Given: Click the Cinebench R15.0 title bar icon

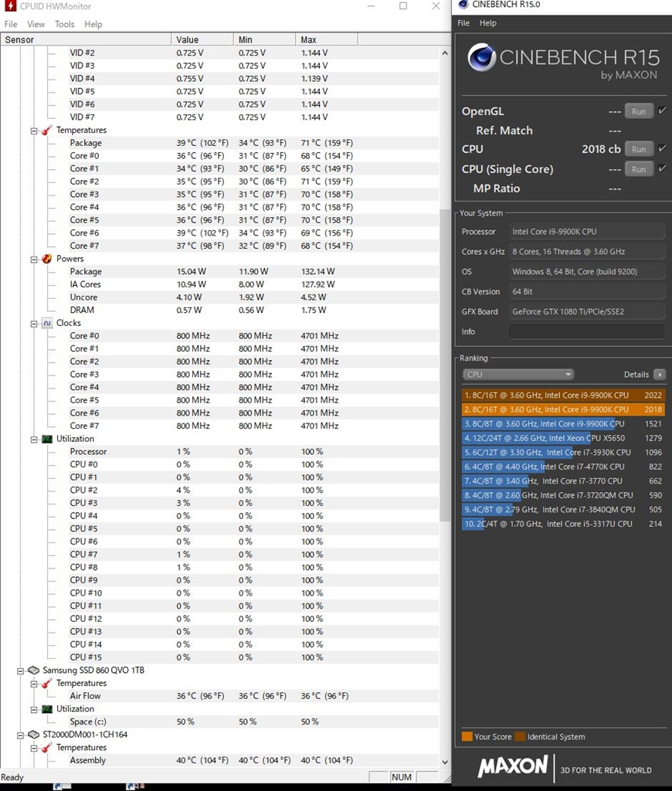Looking at the screenshot, I should point(463,5).
